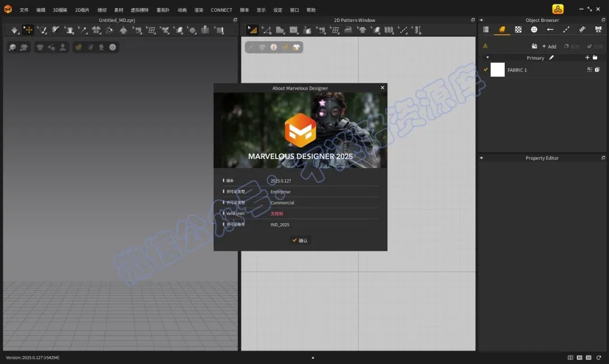Click the IND_2025 license number text

click(x=280, y=225)
